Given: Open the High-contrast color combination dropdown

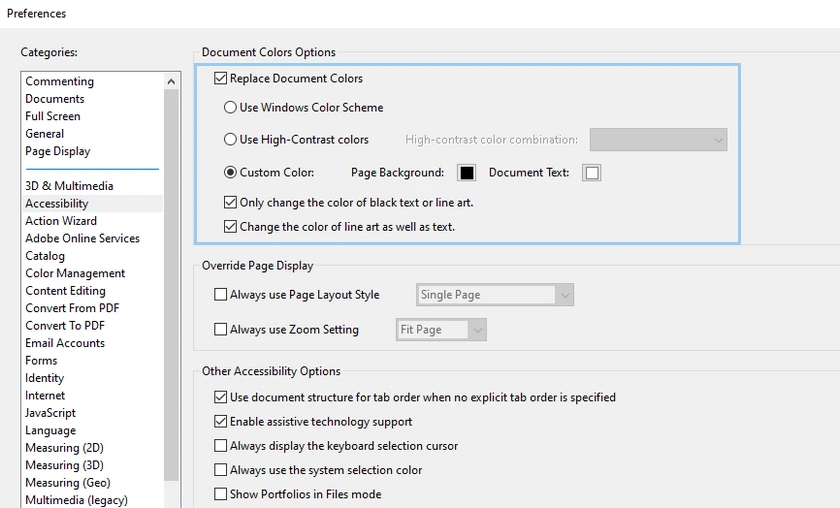Looking at the screenshot, I should tap(658, 140).
